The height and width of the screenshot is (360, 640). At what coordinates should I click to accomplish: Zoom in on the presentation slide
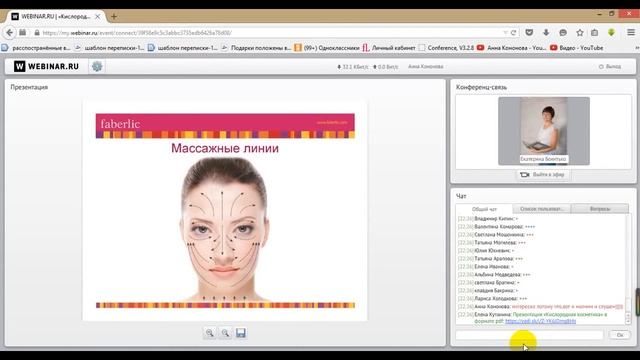click(x=209, y=333)
